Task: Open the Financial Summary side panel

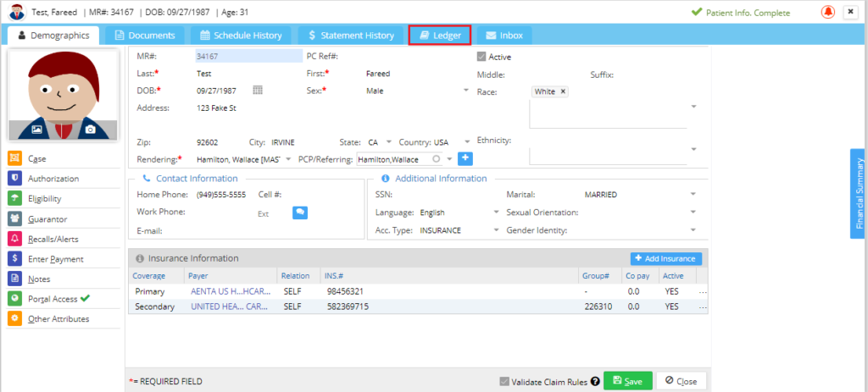Action: [x=859, y=194]
